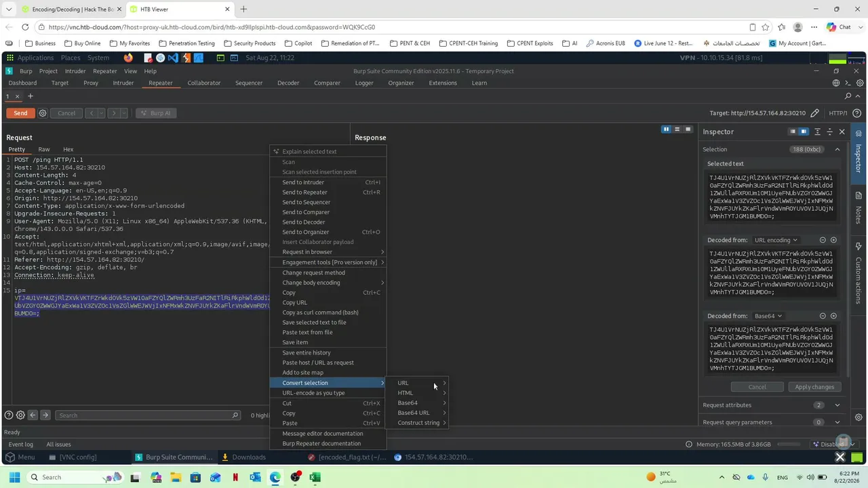868x488 pixels.
Task: Switch to the Proxy tool tab
Action: (x=91, y=83)
